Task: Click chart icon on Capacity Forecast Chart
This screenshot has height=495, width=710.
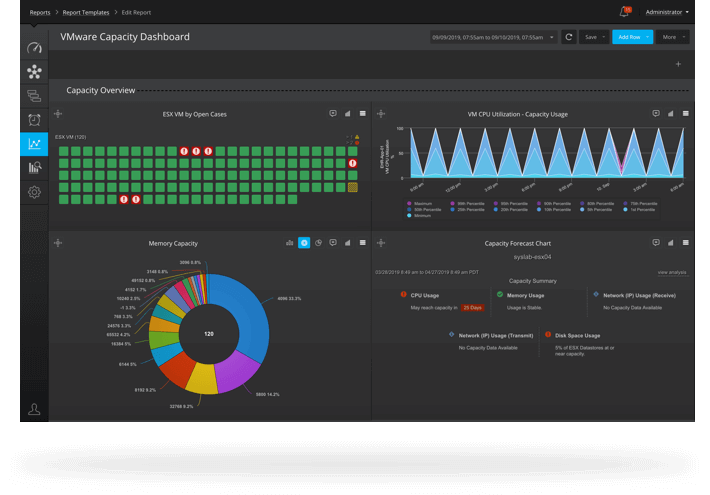Action: pos(671,243)
